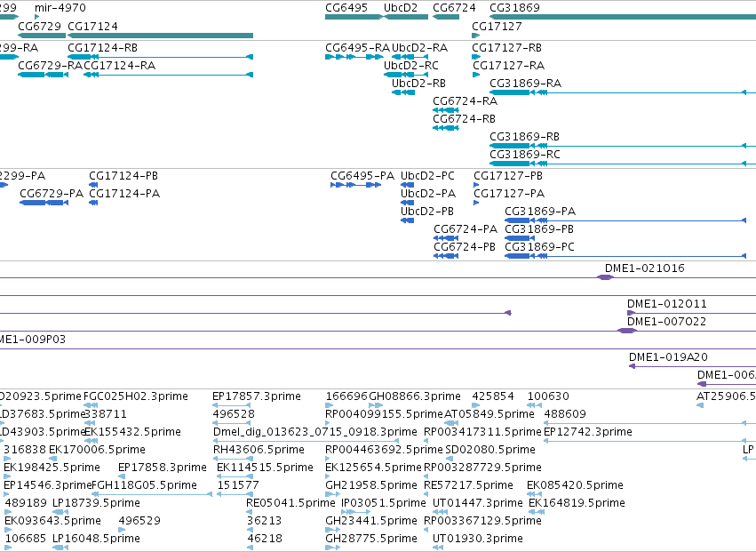756x552 pixels.
Task: Open transcript CG31869-RC label
Action: [x=525, y=155]
